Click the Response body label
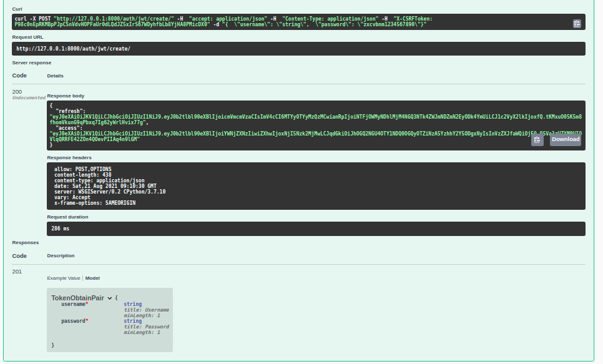603x364 pixels. click(x=66, y=96)
